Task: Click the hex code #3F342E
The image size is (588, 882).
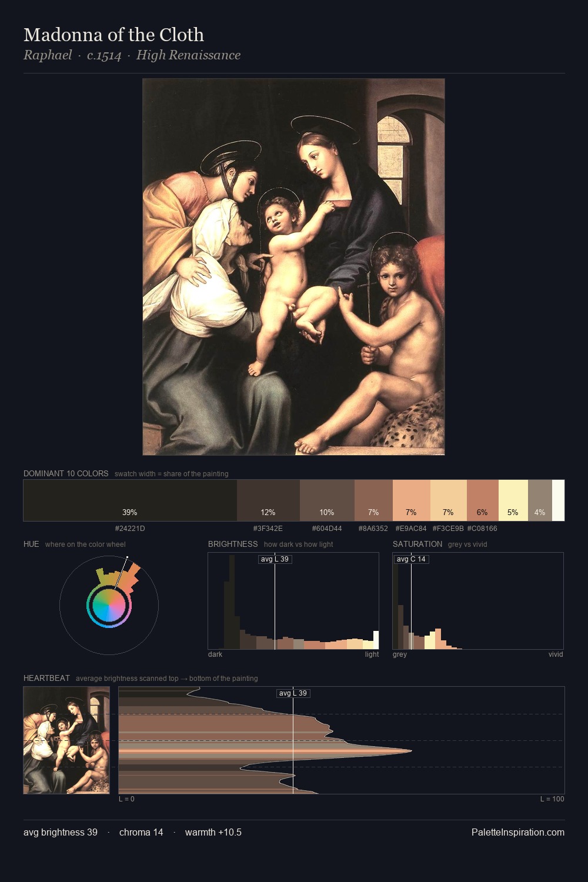Action: pyautogui.click(x=268, y=529)
